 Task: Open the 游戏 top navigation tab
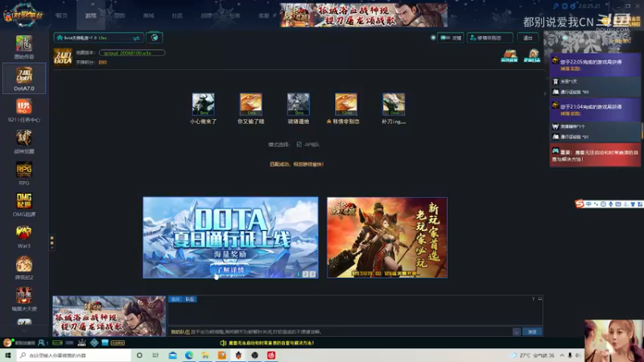coord(91,15)
